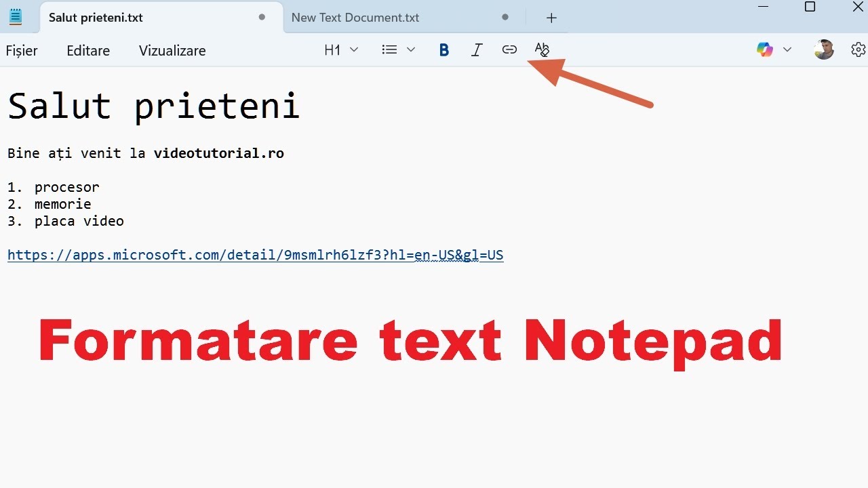The image size is (868, 488).
Task: Add a new tab with plus button
Action: tap(551, 18)
